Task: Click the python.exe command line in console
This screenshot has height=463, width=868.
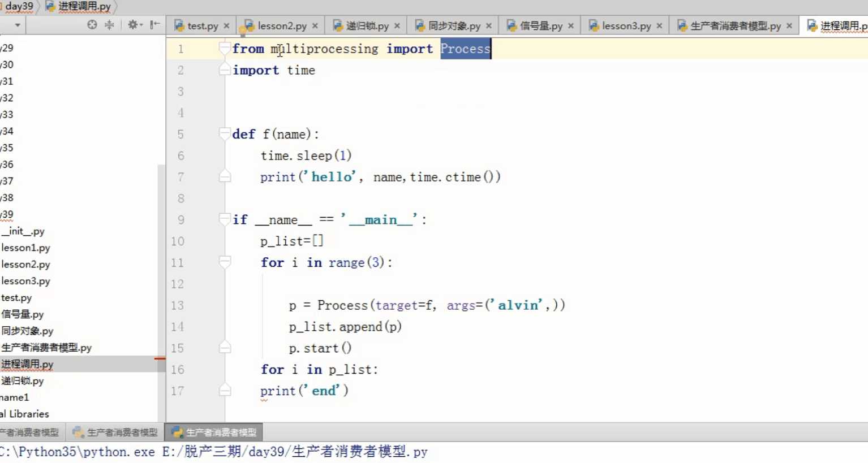Action: [214, 452]
